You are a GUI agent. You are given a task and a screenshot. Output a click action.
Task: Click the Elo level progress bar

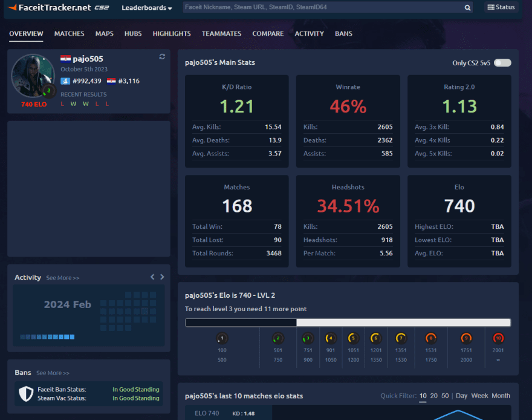pos(348,323)
